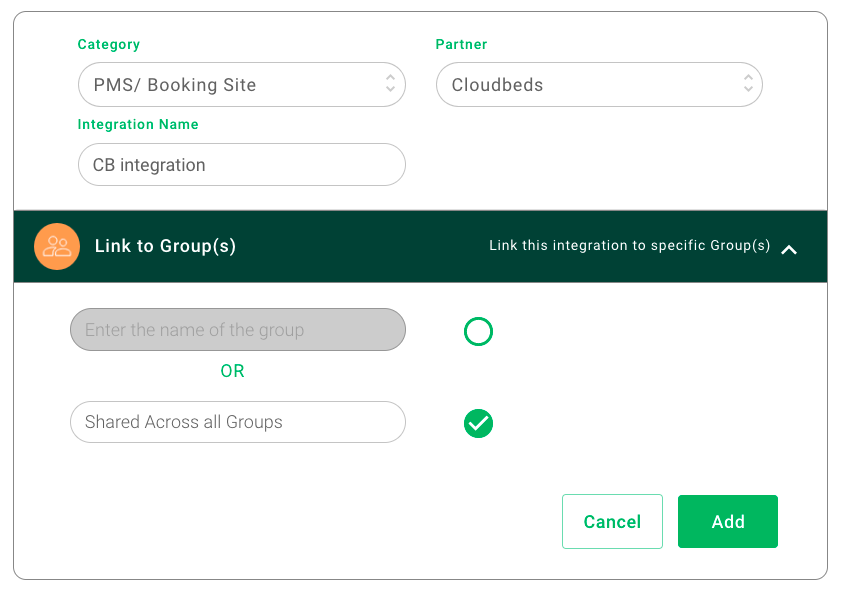Click the Category field showing PMS/ Booking Site

click(x=241, y=85)
